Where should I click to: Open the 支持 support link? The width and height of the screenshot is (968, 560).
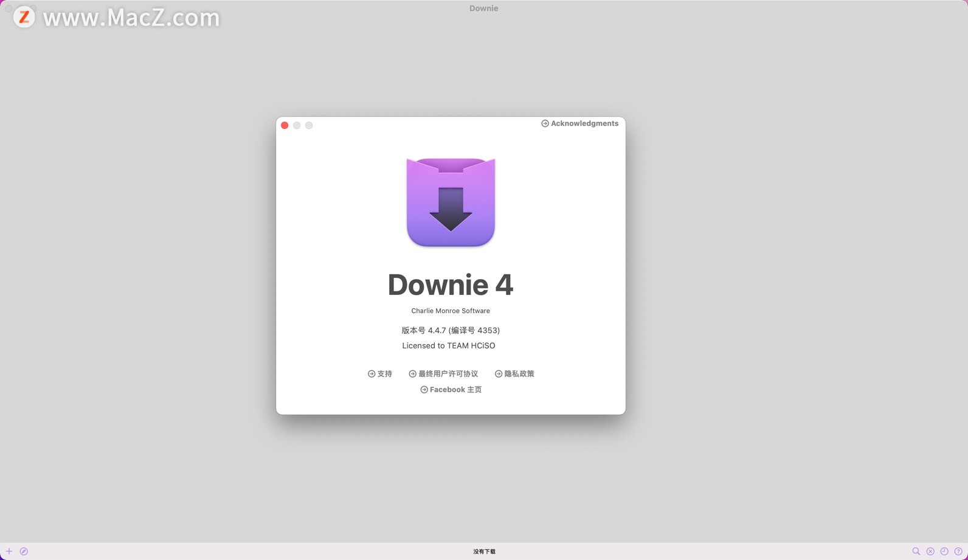point(380,374)
